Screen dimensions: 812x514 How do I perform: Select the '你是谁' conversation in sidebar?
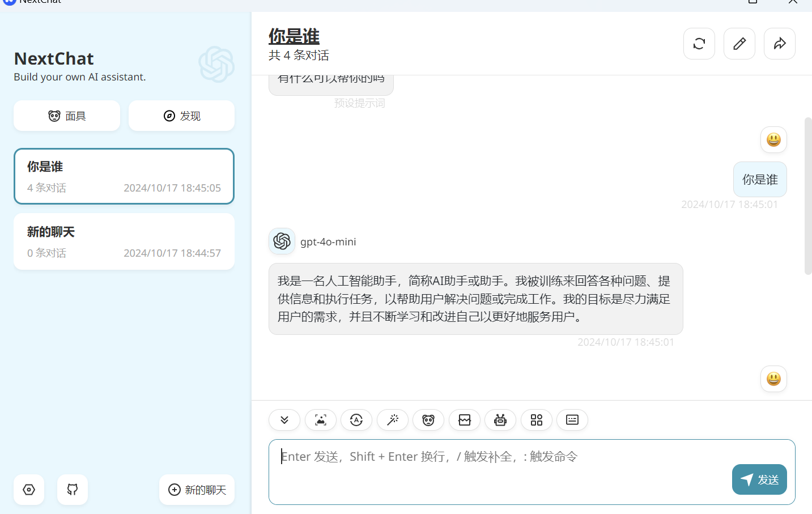pos(124,176)
